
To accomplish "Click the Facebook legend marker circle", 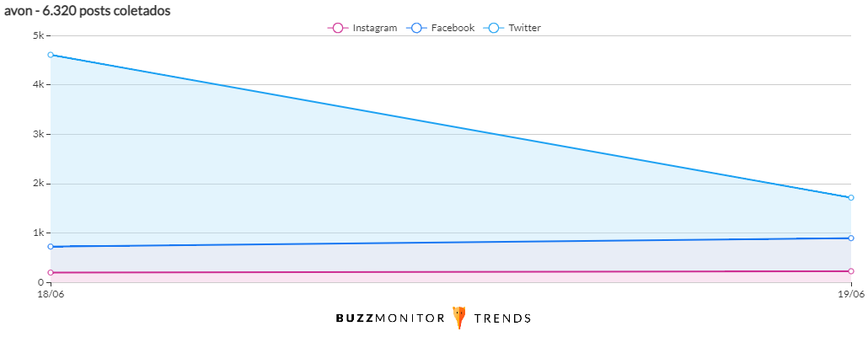I will [x=416, y=28].
